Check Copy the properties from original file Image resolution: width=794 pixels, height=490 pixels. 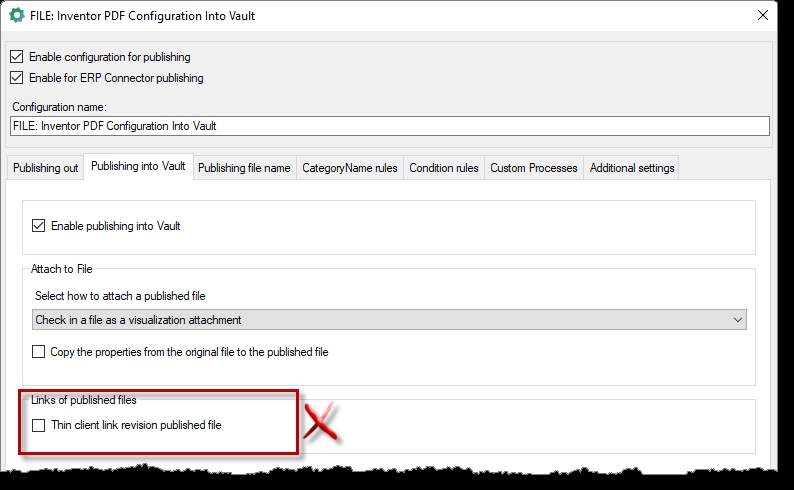tap(39, 352)
